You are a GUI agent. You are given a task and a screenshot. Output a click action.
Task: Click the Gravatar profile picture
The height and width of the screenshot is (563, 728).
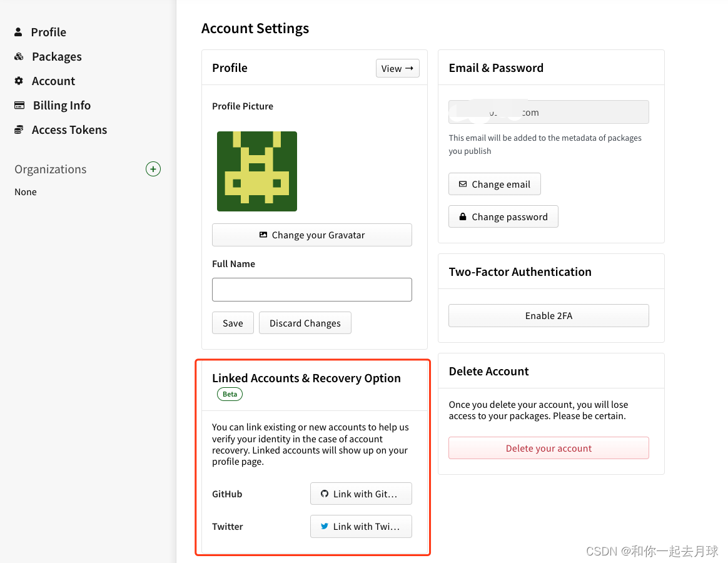[257, 171]
